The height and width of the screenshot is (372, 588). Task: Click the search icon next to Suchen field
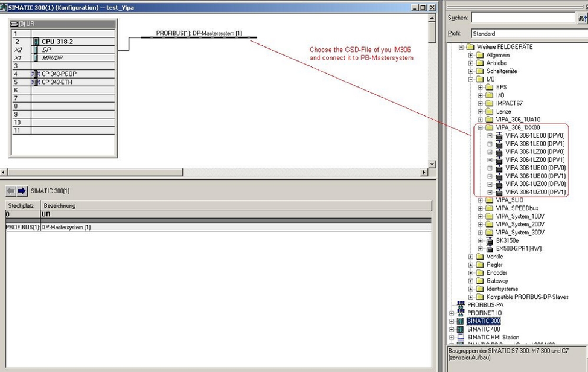coord(583,18)
